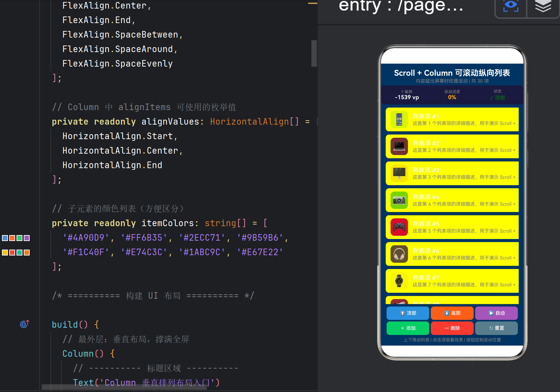This screenshot has width=560, height=392.
Task: Tap the phone icon of 列表项 #1
Action: coord(399,120)
